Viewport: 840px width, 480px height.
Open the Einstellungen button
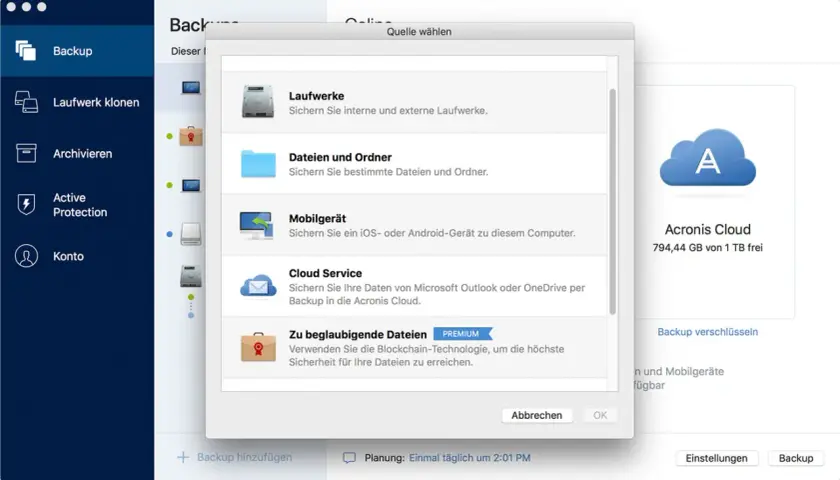716,458
